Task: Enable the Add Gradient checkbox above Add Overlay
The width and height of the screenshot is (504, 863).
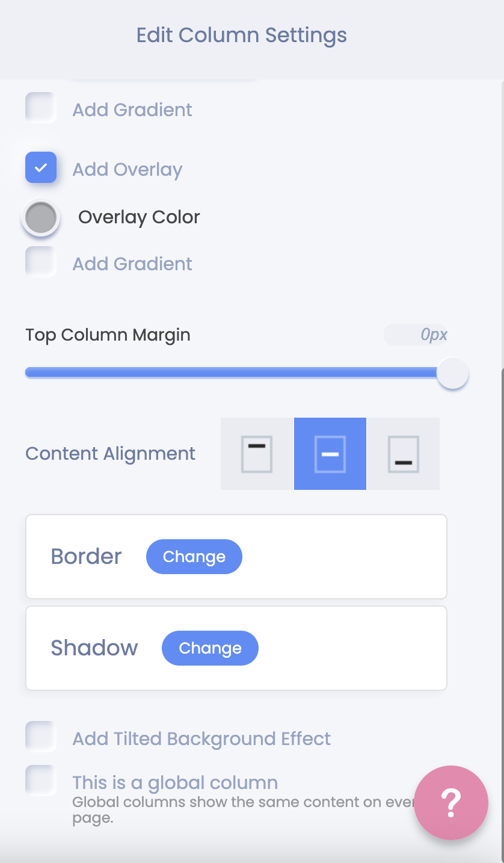Action: coord(41,108)
